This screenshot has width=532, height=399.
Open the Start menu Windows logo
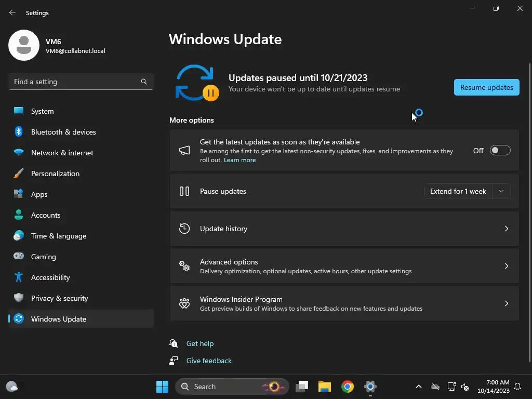162,387
